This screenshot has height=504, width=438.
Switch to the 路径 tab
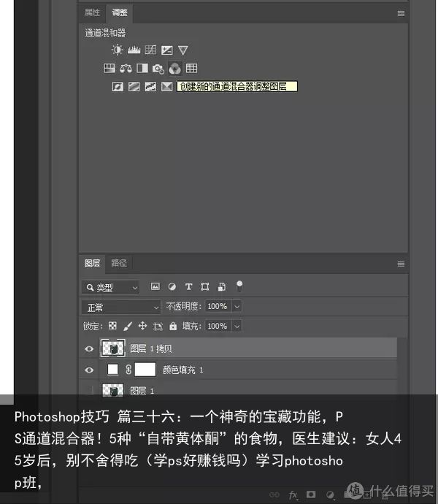coord(118,263)
